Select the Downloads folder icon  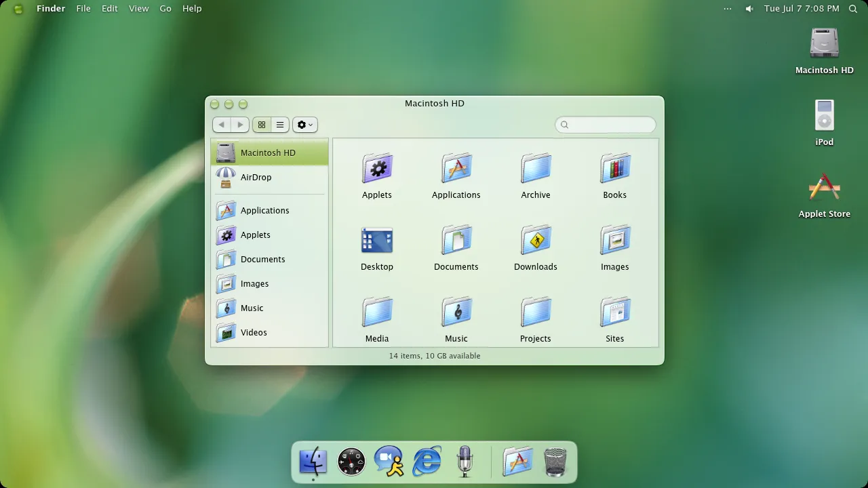(536, 240)
